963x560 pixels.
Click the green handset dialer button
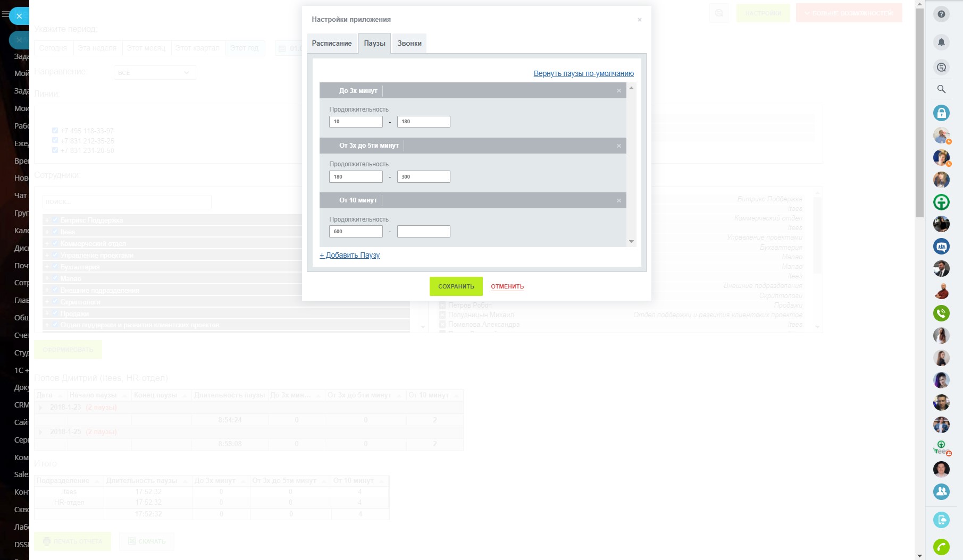941,547
